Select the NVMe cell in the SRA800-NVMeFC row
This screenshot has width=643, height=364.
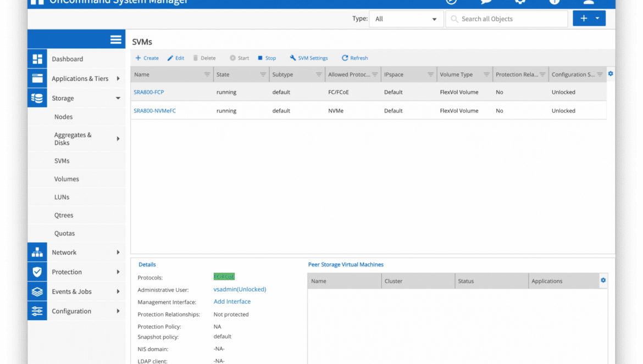(x=336, y=110)
